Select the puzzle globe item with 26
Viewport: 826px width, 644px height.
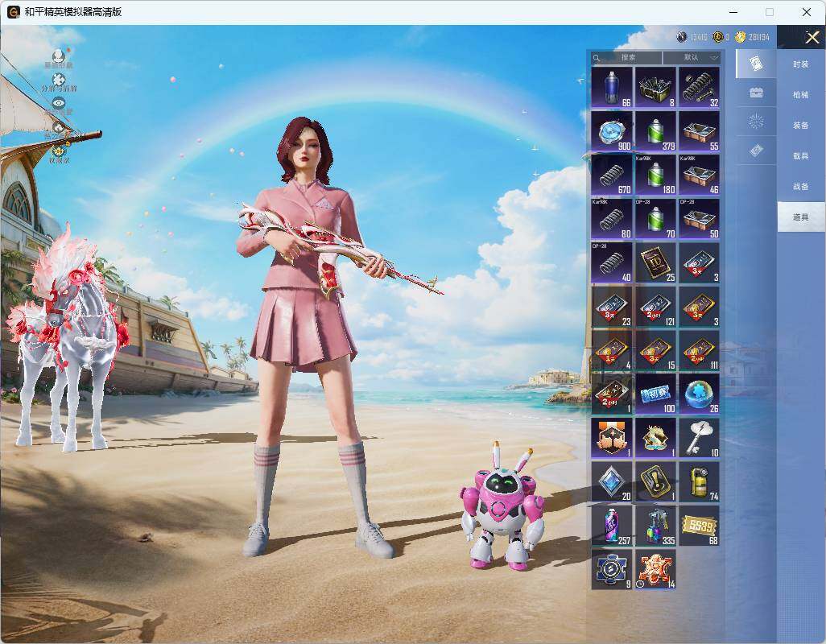(699, 394)
